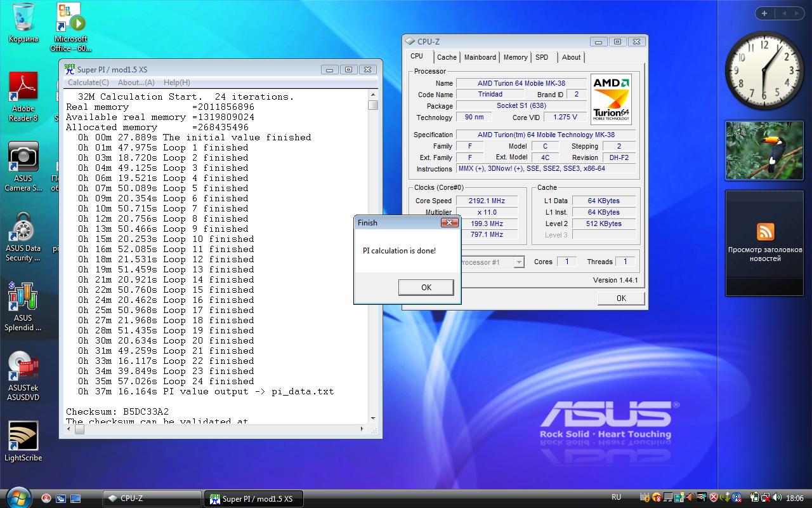Click the RSS feed headlines gadget icon
The image size is (812, 508).
pos(765,231)
